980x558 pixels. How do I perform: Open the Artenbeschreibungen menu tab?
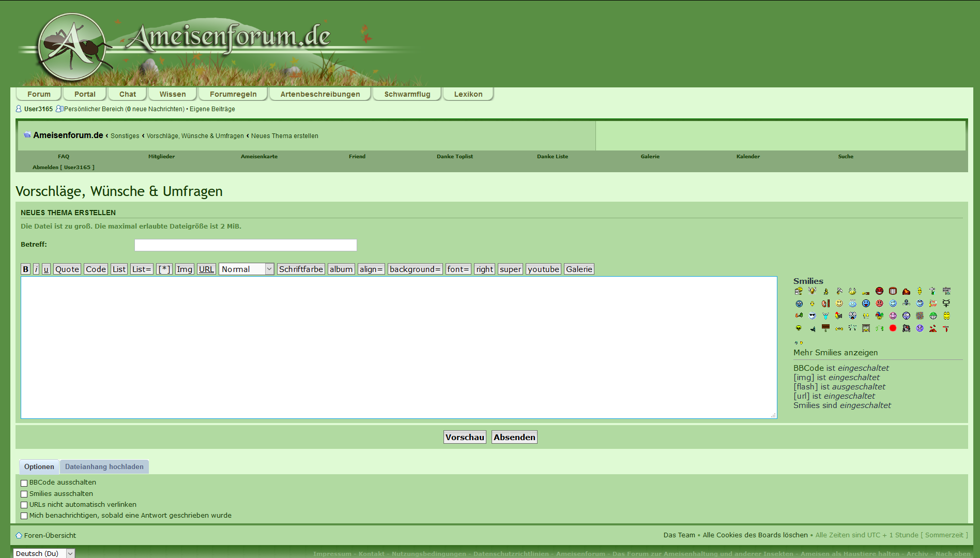coord(320,94)
